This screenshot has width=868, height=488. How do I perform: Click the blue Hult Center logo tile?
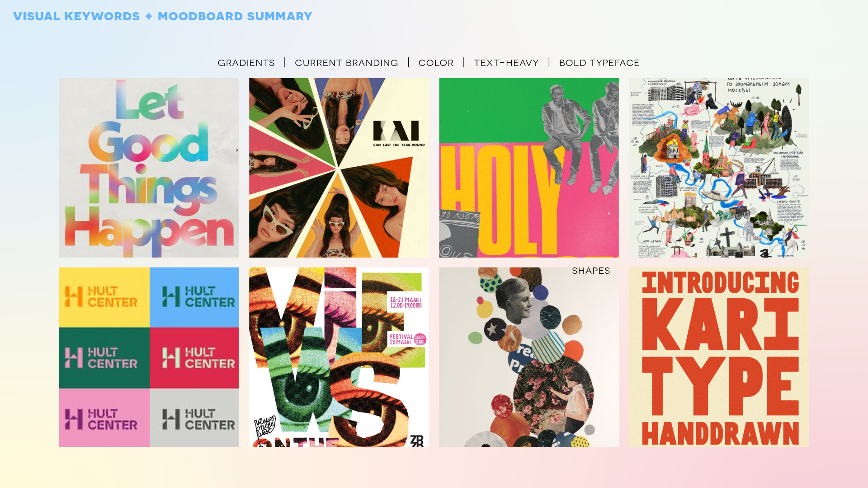pos(194,297)
